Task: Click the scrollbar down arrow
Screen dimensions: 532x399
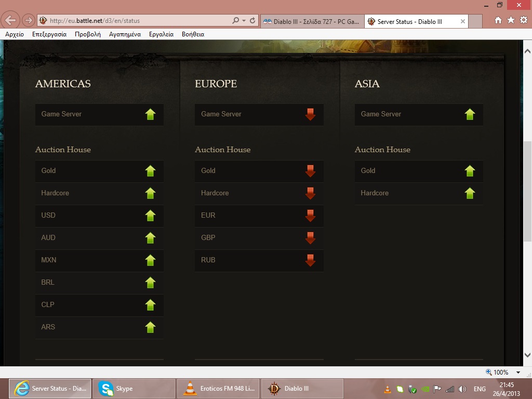Action: tap(527, 355)
